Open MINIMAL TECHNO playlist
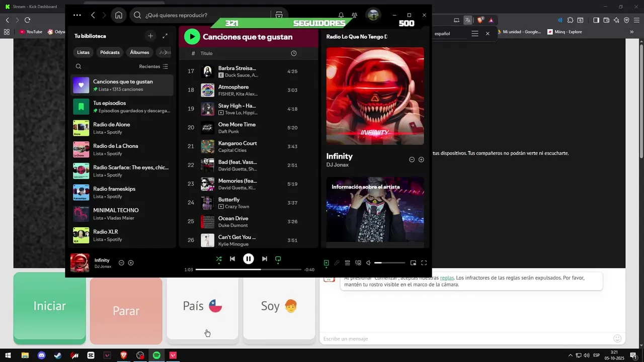 coord(122,214)
